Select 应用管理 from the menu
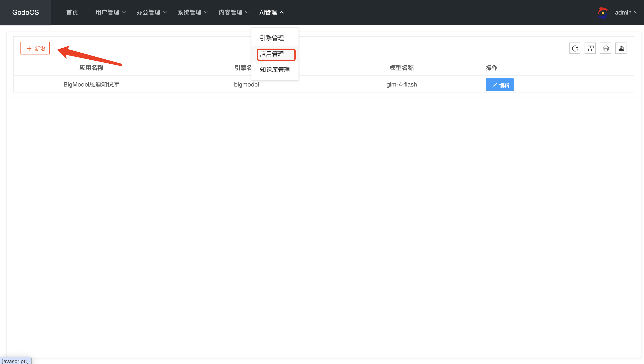 click(272, 54)
